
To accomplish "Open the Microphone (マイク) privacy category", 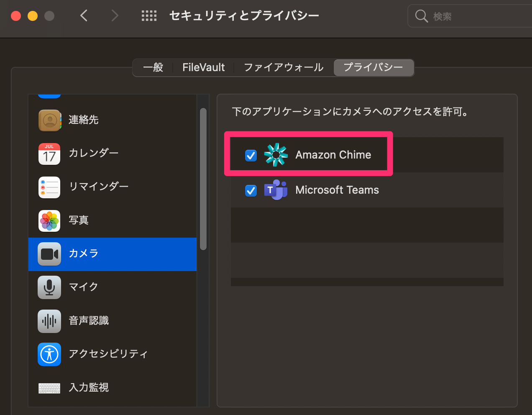I will [x=113, y=287].
